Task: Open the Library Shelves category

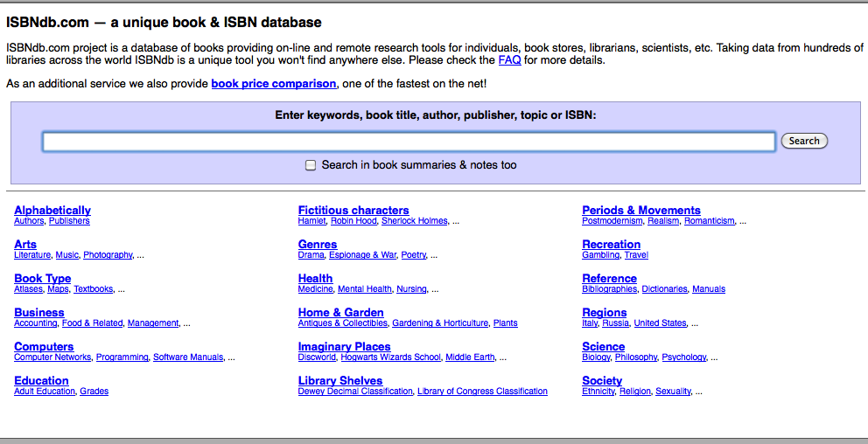Action: [340, 381]
